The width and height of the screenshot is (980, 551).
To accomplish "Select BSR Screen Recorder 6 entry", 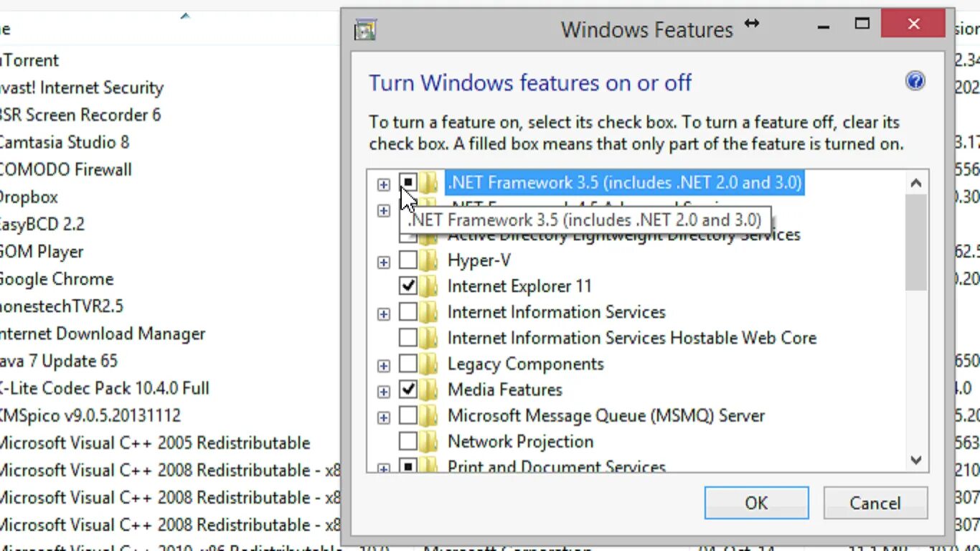I will pyautogui.click(x=80, y=115).
